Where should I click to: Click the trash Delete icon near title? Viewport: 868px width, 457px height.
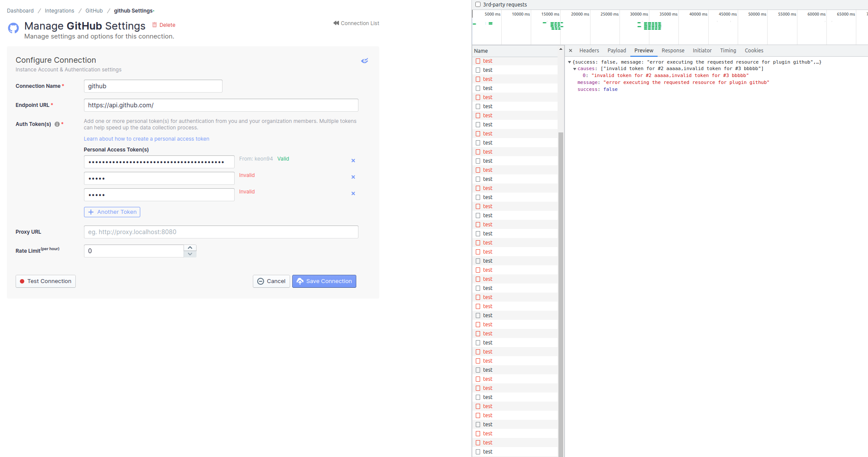(154, 25)
